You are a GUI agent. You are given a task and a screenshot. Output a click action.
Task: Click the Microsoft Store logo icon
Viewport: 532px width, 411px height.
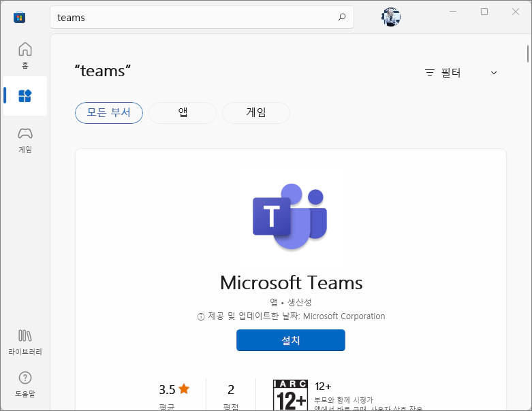coord(19,17)
